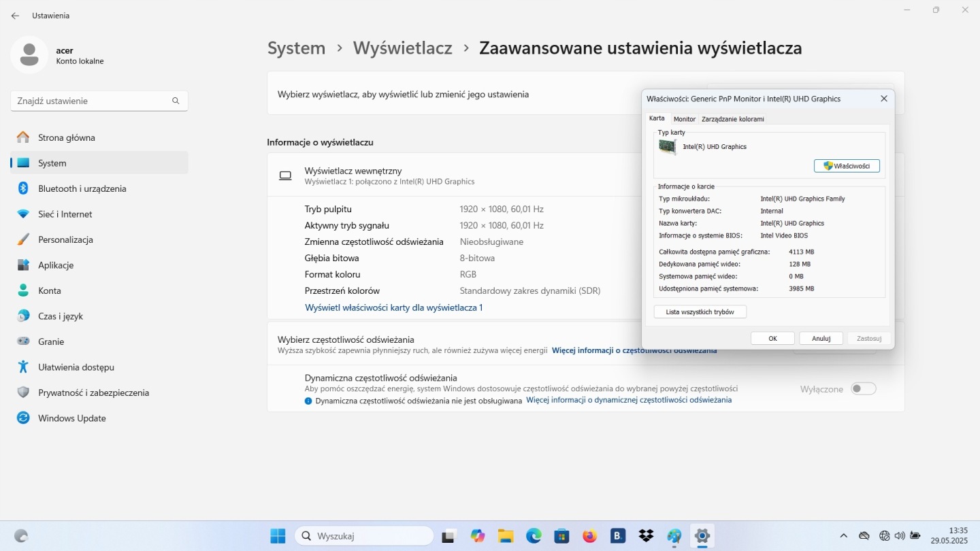Viewport: 980px width, 551px height.
Task: Toggle Dynamiczna częstotliwość odświeżania switch
Action: coord(863,389)
